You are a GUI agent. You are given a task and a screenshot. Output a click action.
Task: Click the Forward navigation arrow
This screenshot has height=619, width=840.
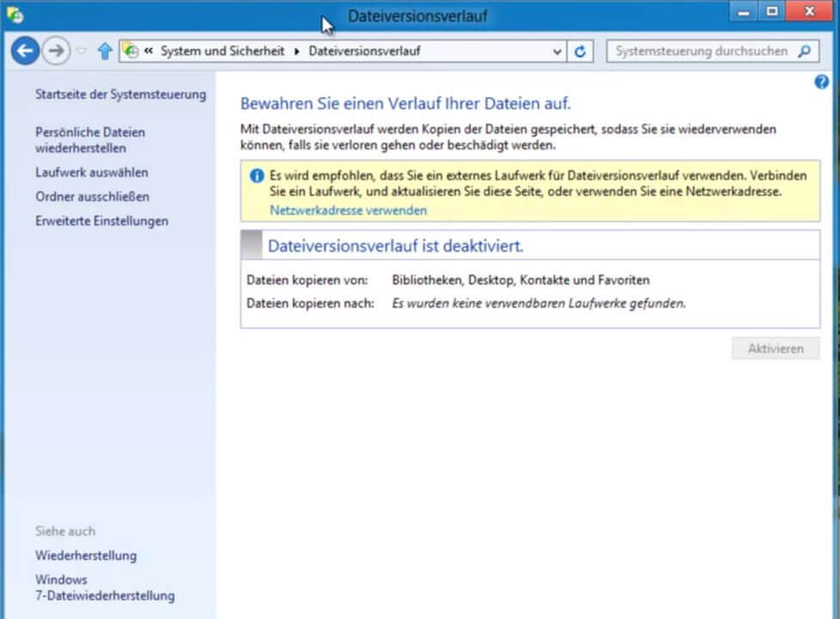[55, 51]
